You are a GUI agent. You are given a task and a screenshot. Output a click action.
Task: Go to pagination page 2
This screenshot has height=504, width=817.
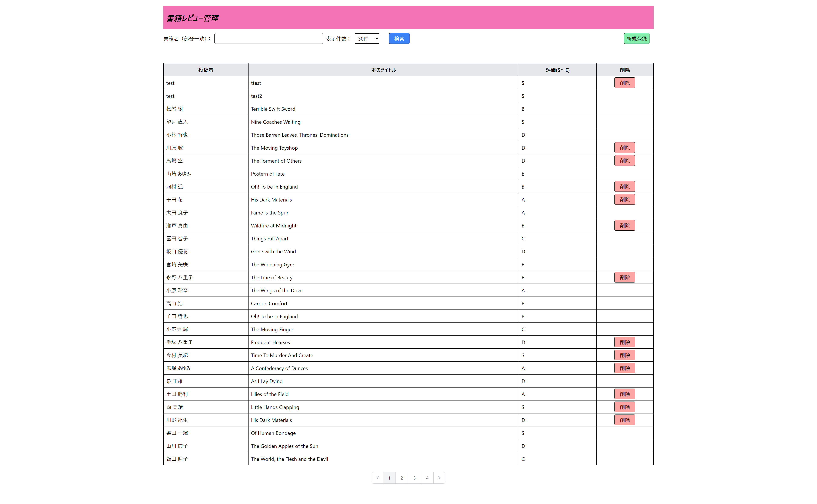coord(402,478)
